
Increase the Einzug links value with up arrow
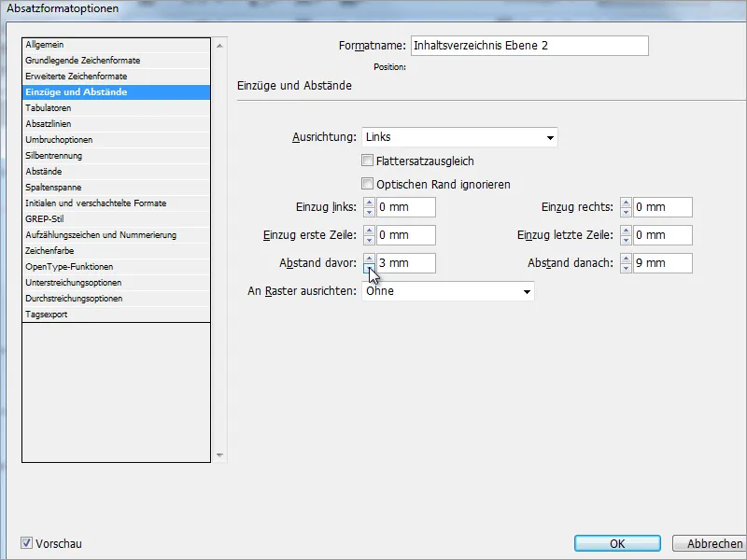[369, 203]
